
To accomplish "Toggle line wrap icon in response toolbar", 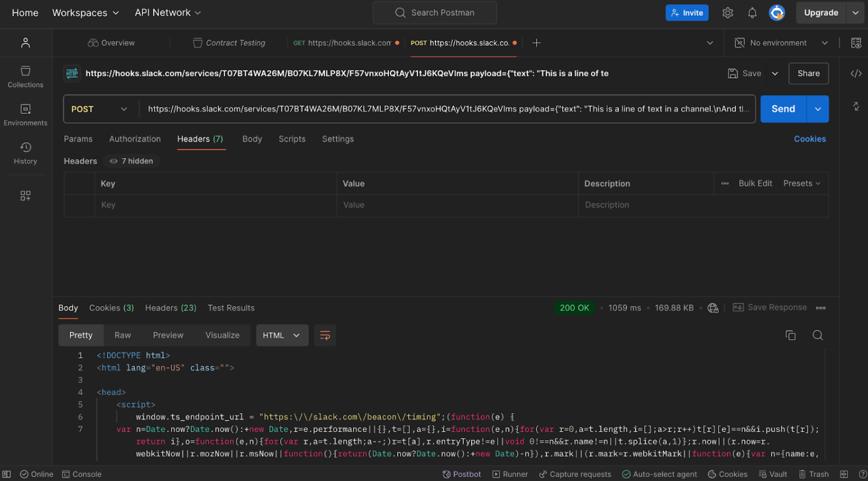I will pyautogui.click(x=325, y=335).
